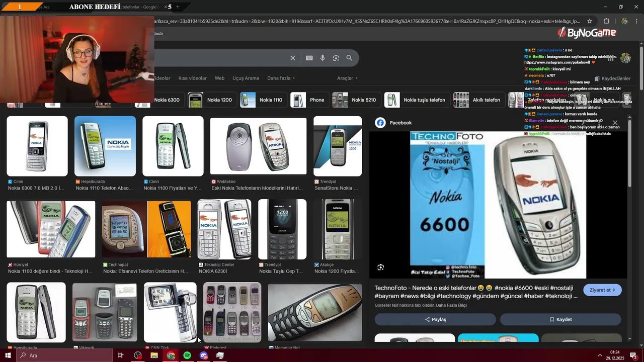Open Webtekno Eski Nokia Telefonların image
Viewport: 644px width, 362px height.
(258, 146)
